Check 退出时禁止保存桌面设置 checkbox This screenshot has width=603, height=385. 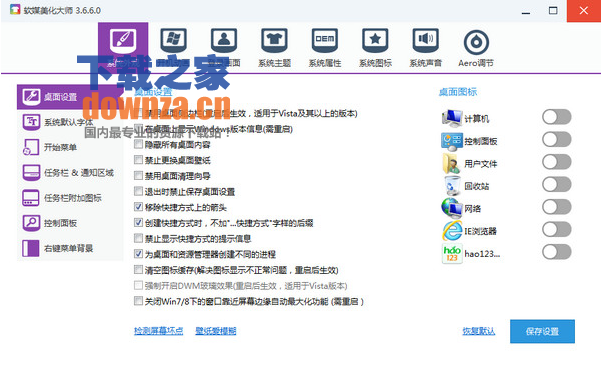click(x=138, y=191)
